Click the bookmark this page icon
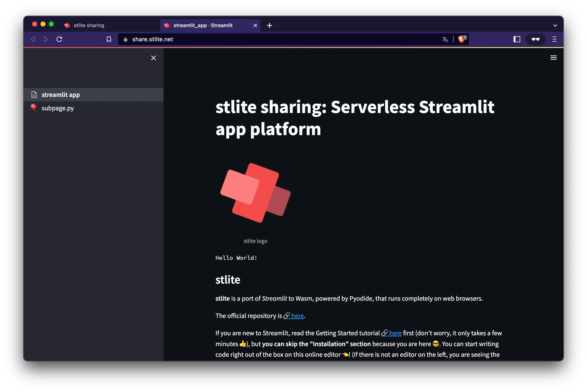Screen dimensions: 587x392 pos(109,39)
